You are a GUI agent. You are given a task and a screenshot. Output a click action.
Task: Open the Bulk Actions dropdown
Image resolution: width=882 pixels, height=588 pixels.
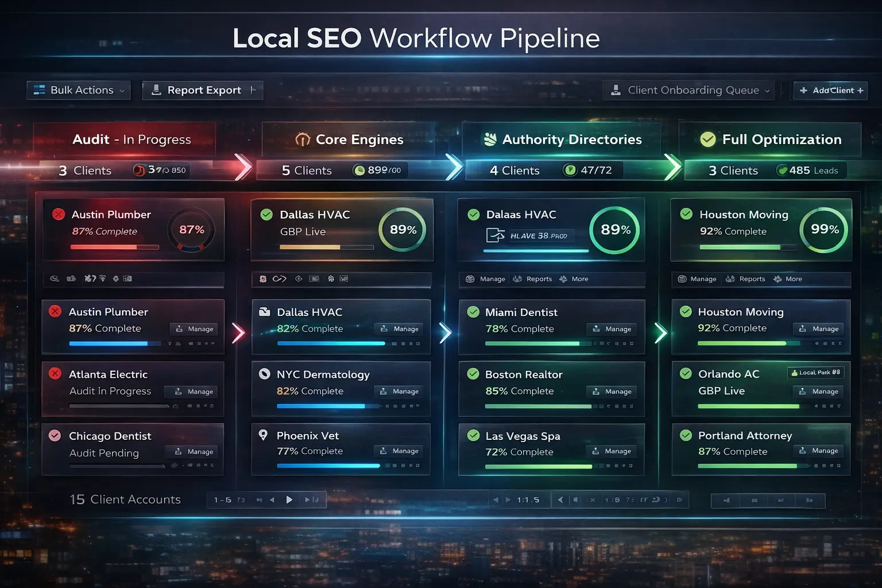point(79,90)
